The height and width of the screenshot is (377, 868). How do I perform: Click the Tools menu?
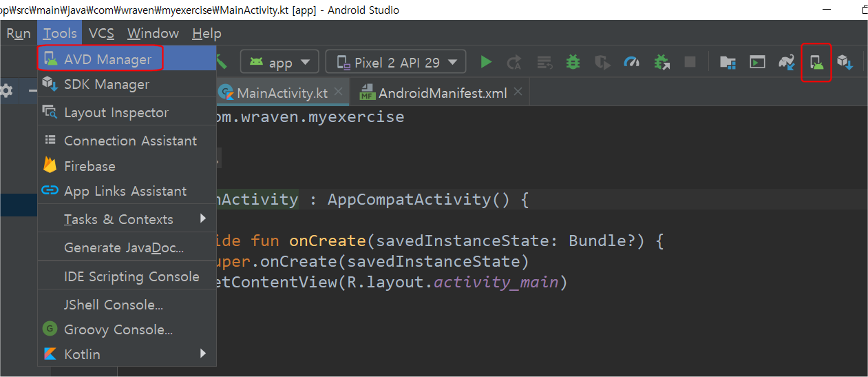click(60, 33)
